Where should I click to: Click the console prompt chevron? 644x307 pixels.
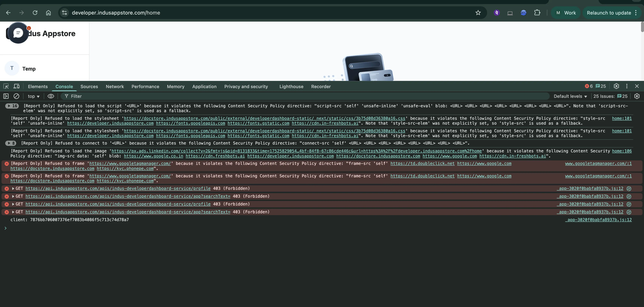click(6, 228)
